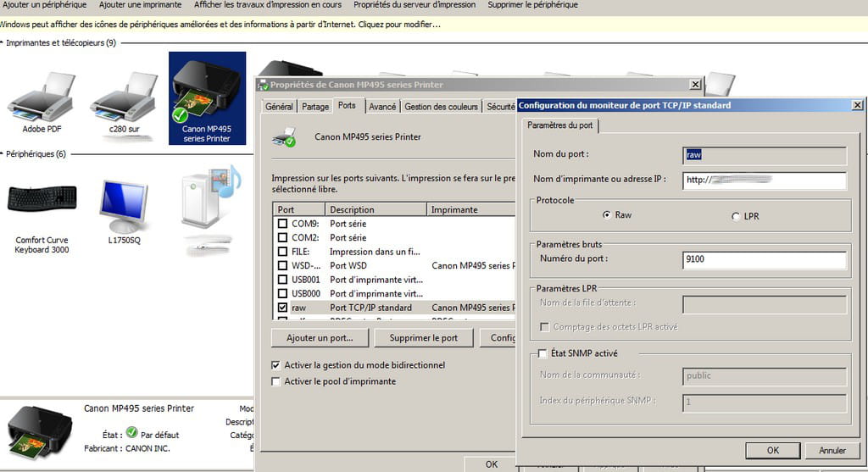Click the Configurer le port button
The image size is (868, 472).
tap(498, 337)
